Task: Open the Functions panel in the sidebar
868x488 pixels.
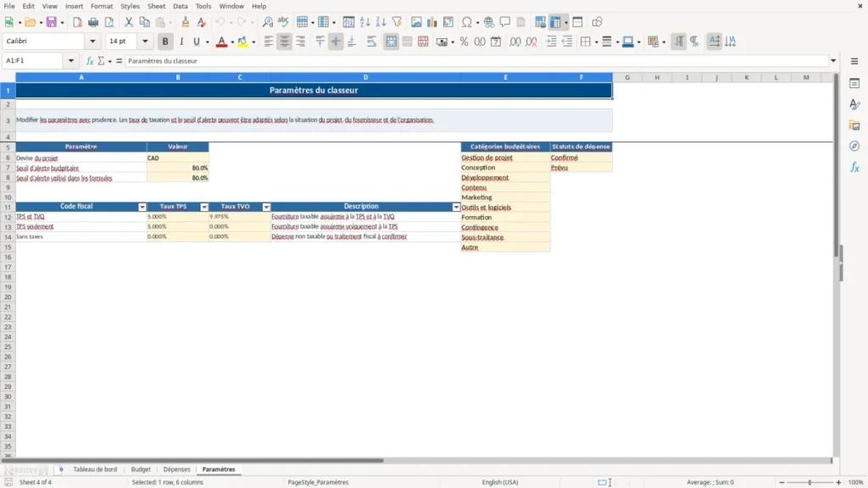Action: (x=854, y=167)
